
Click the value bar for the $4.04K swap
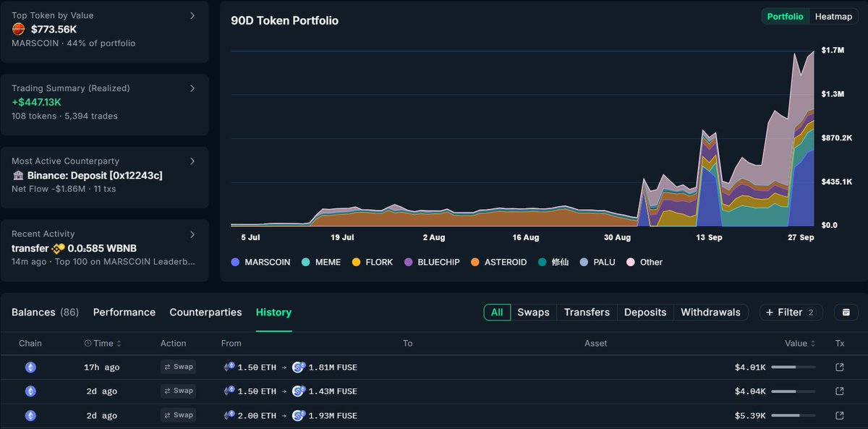tap(793, 391)
